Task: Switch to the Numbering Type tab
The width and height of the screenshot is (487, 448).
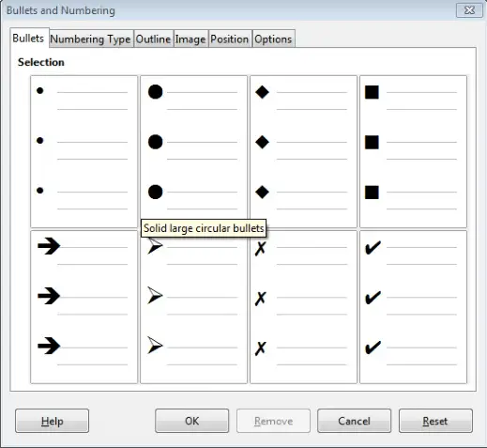Action: point(91,39)
